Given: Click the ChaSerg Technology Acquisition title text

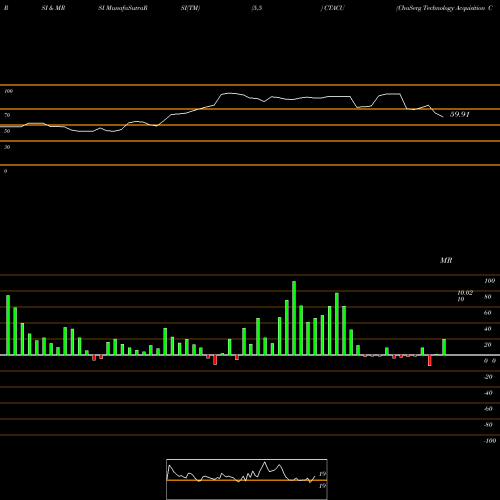Looking at the screenshot, I should click(440, 8).
